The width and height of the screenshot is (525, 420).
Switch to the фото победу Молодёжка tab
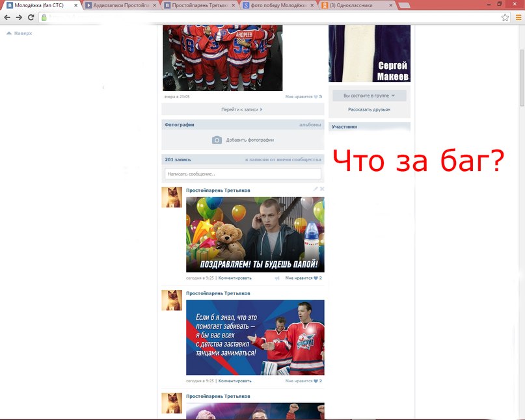pyautogui.click(x=278, y=5)
